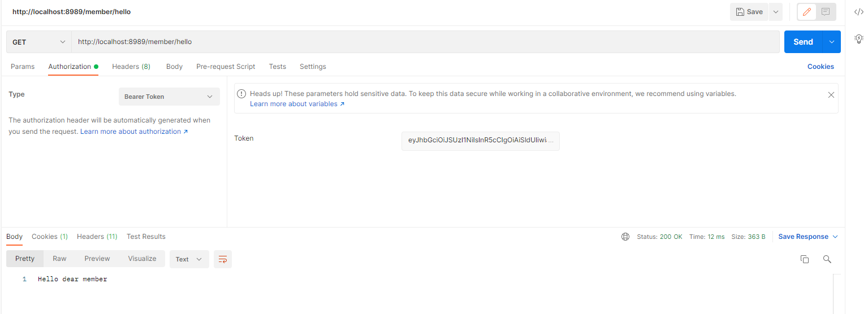Open the comment mode icon
This screenshot has width=868, height=314.
pos(826,12)
